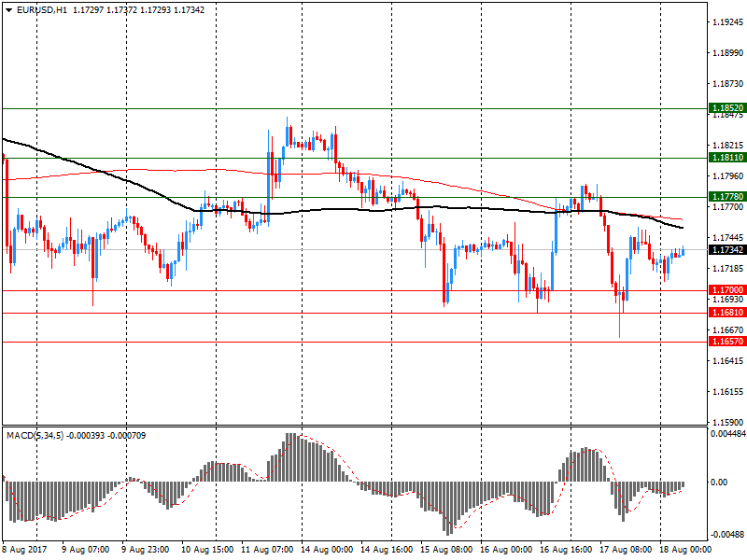Click the 8 Aug 2017 time axis label

[25, 550]
